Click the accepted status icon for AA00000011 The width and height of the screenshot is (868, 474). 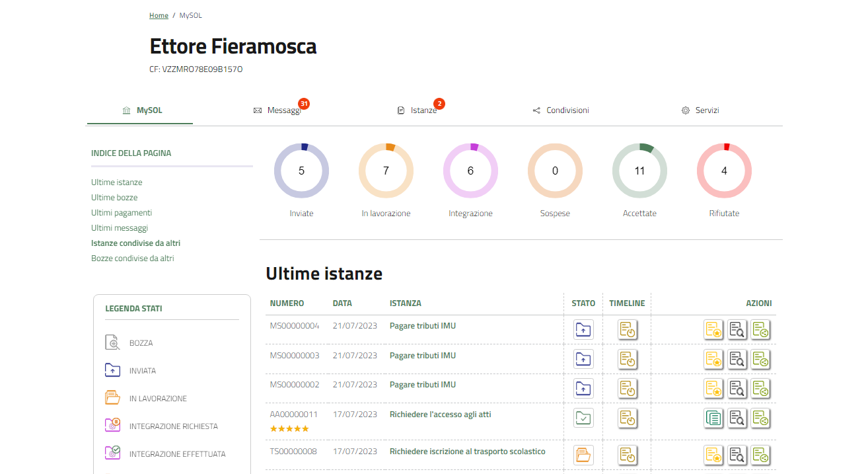click(x=583, y=418)
